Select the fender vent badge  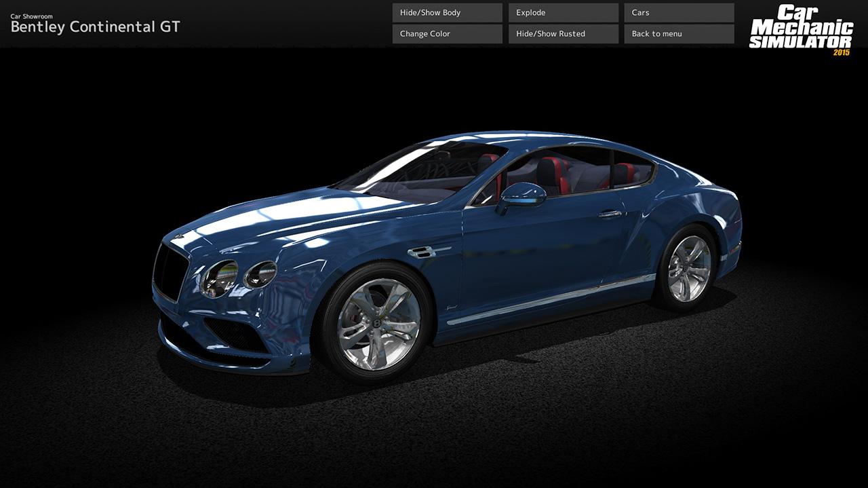(x=420, y=251)
